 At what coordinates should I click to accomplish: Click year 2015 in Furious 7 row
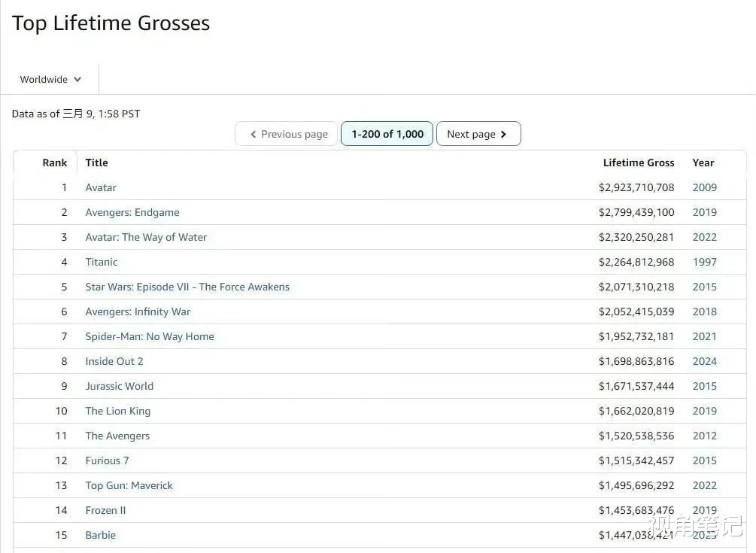coord(704,461)
